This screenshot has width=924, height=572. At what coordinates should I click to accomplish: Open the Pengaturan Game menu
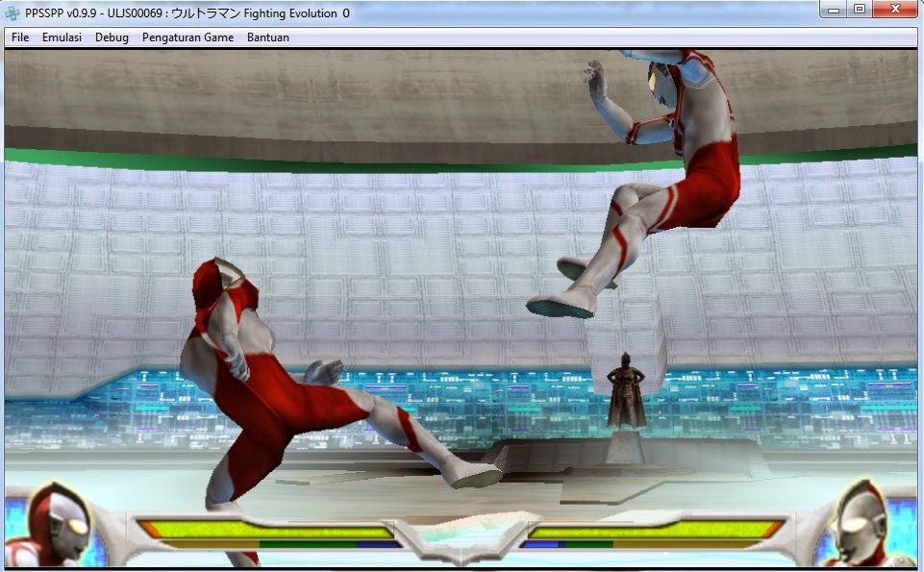[187, 37]
